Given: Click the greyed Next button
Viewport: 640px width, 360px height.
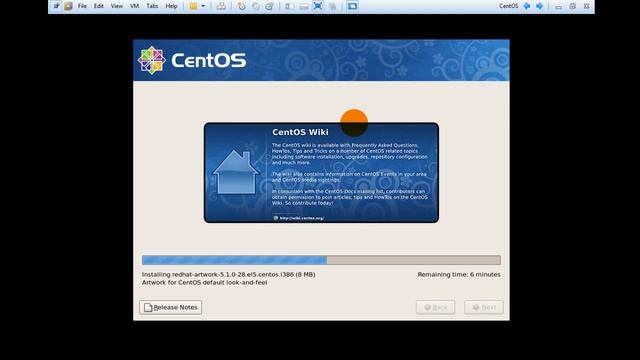Looking at the screenshot, I should (484, 307).
